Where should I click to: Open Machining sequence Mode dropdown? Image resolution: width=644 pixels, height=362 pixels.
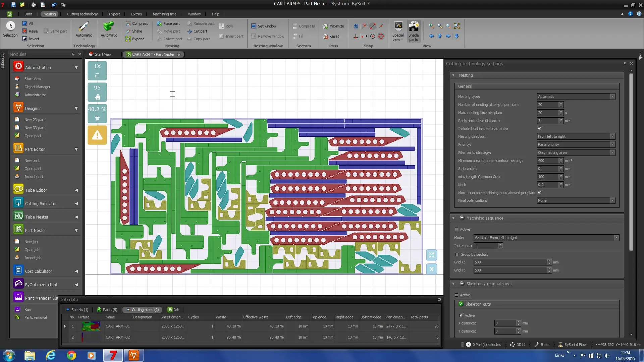[546, 238]
